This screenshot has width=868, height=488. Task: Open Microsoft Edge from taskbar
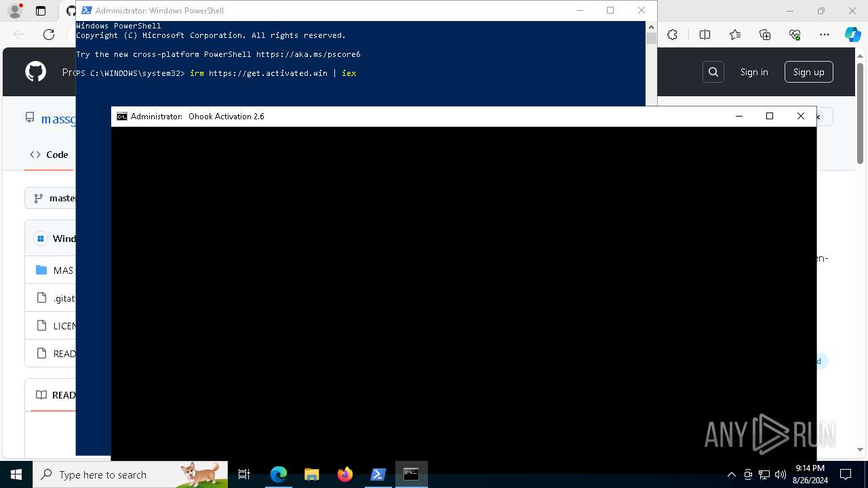point(279,474)
